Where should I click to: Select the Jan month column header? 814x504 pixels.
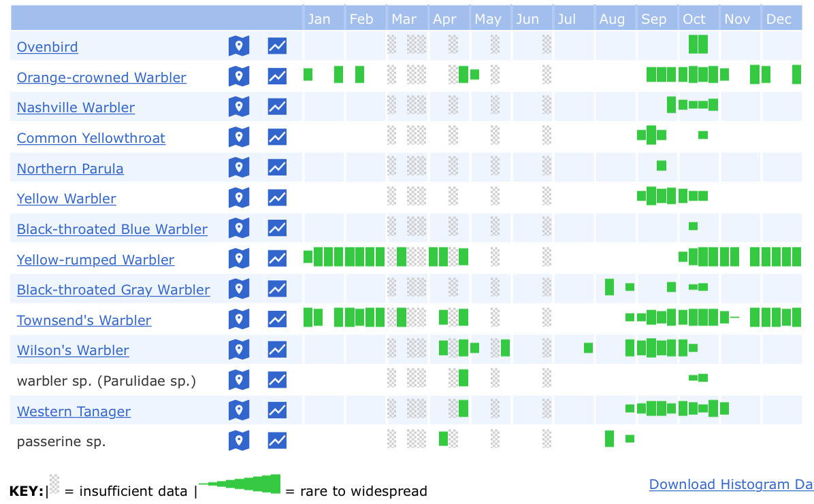[319, 19]
